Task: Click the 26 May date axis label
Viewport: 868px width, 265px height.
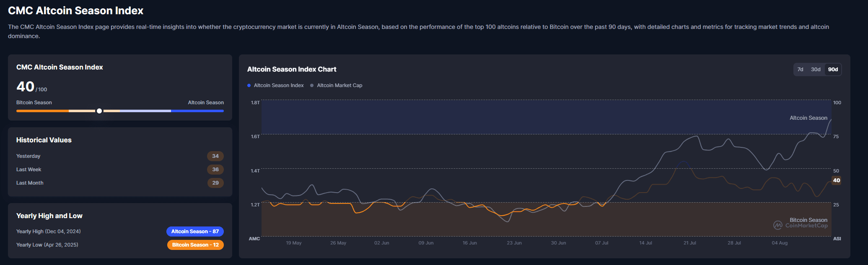Action: coord(338,243)
